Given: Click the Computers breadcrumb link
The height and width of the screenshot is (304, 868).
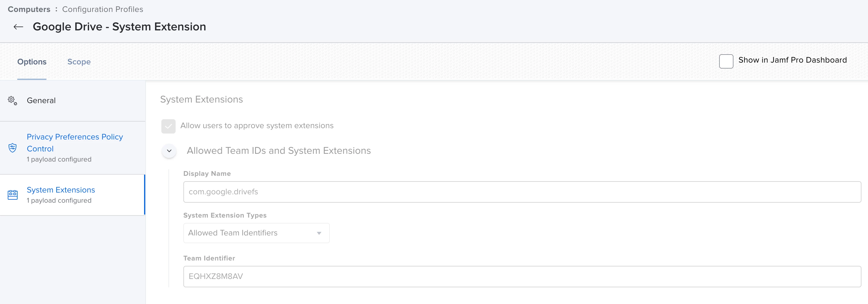Looking at the screenshot, I should coord(29,9).
